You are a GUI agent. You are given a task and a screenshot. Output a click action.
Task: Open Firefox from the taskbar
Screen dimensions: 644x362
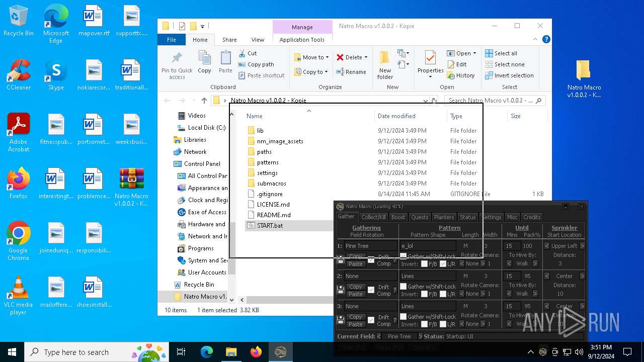click(256, 352)
